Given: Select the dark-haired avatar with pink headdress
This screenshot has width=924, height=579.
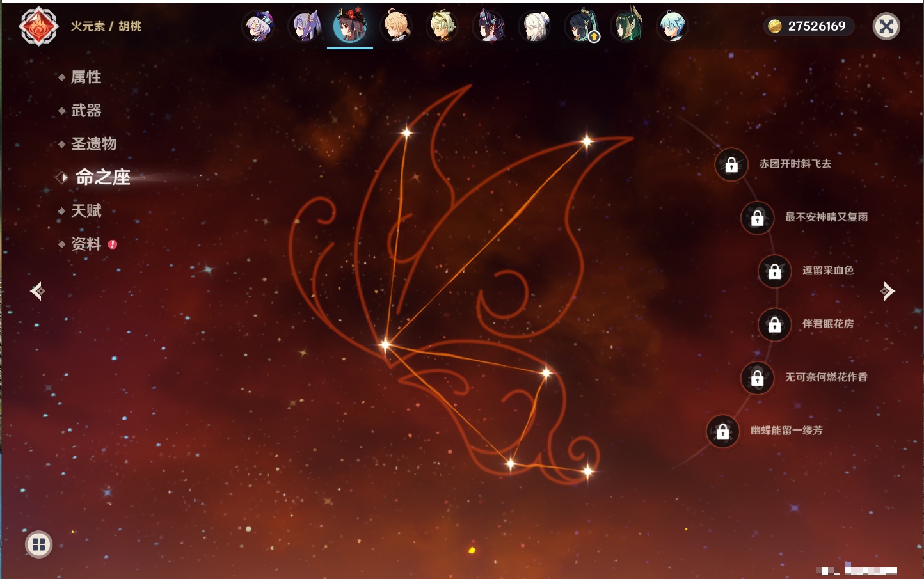Looking at the screenshot, I should tap(489, 27).
